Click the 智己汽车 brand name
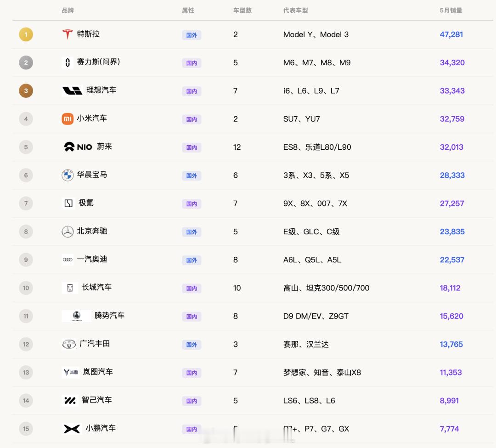This screenshot has width=496, height=448. 96,400
